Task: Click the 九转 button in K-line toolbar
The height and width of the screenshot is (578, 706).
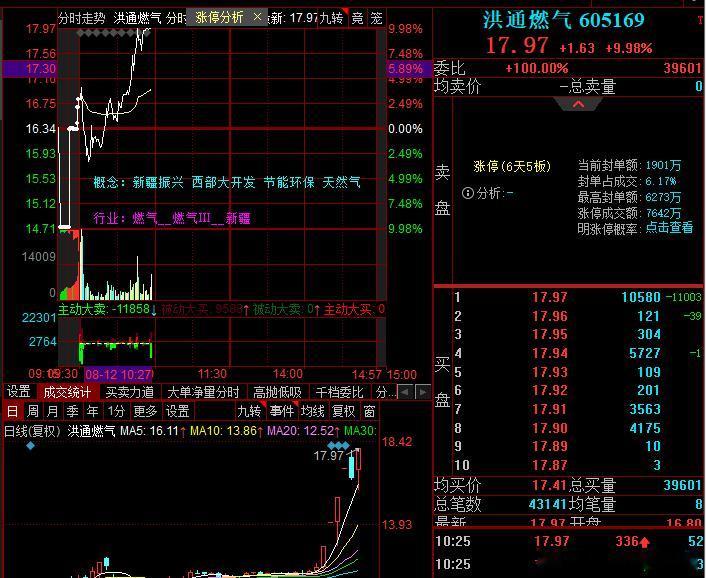Action: [249, 411]
